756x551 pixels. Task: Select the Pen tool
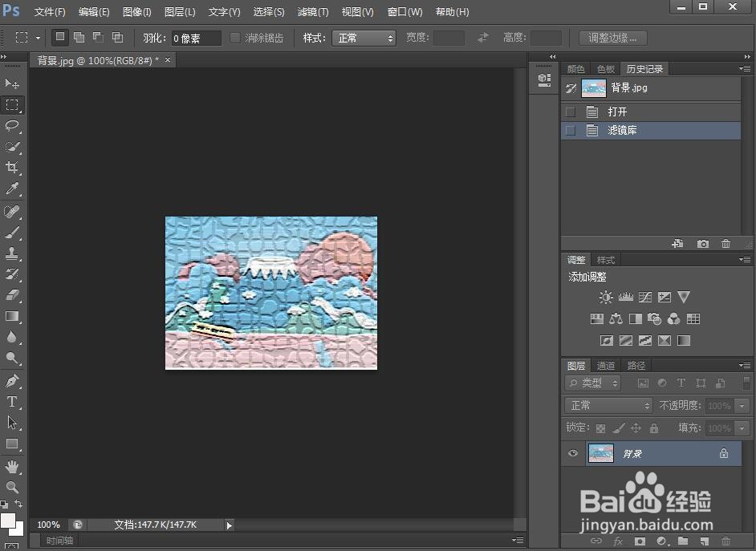pyautogui.click(x=12, y=381)
